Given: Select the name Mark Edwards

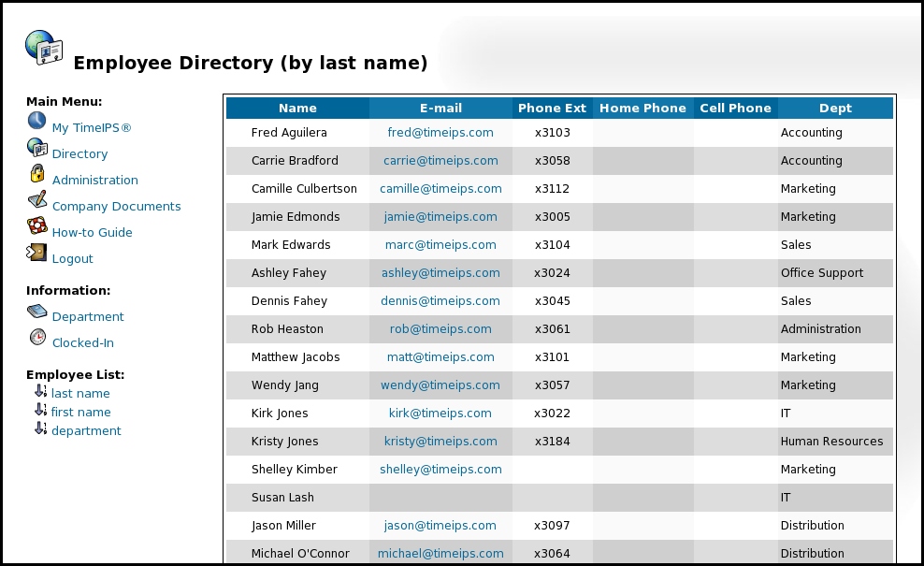Looking at the screenshot, I should pyautogui.click(x=291, y=245).
